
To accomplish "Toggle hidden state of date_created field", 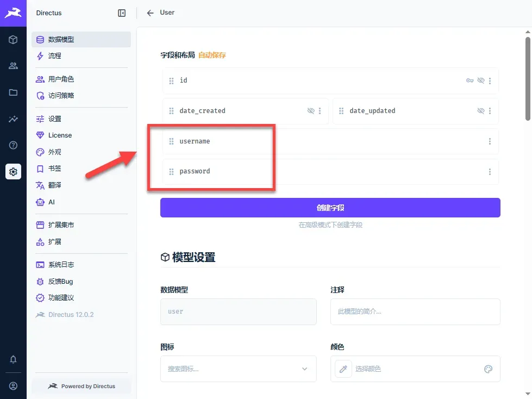I will click(311, 111).
